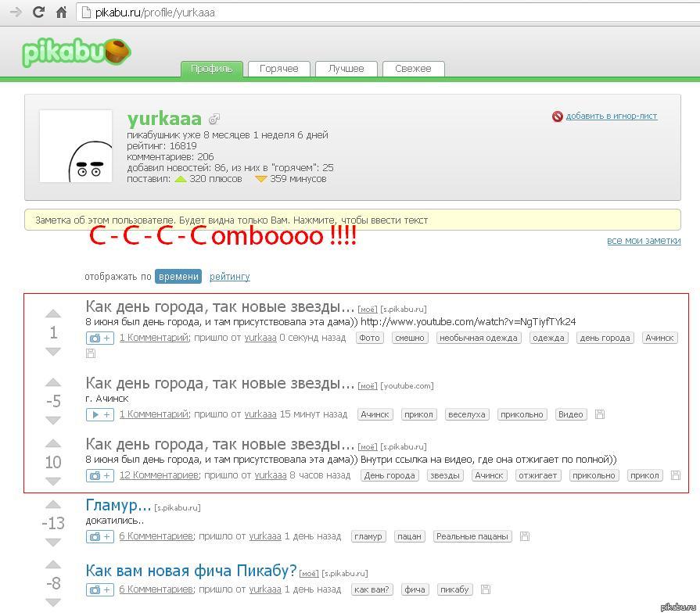This screenshot has height=616, width=700.
Task: Save the Гламур post via floppy icon
Action: click(525, 536)
